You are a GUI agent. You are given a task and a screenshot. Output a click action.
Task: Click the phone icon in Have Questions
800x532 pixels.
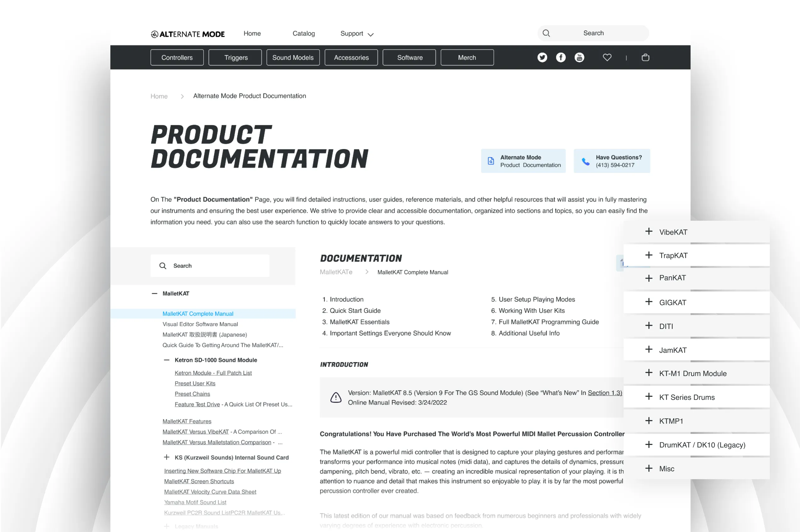click(x=586, y=161)
